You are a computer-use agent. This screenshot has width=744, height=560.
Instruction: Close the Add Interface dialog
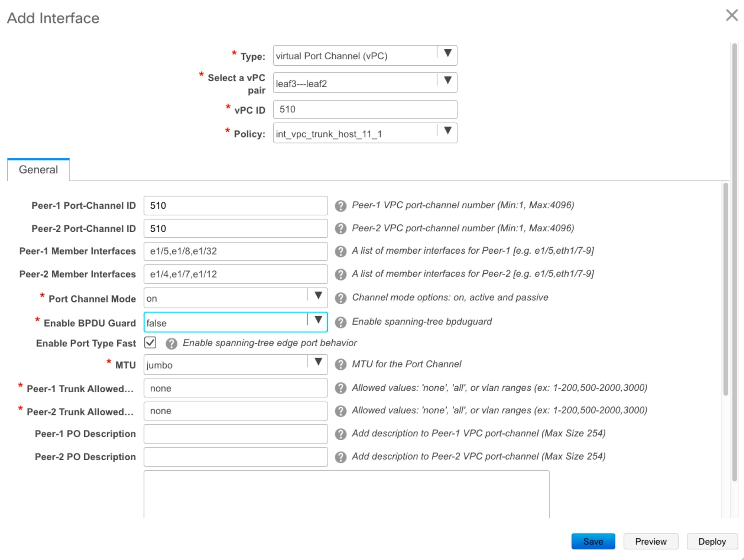click(x=731, y=15)
